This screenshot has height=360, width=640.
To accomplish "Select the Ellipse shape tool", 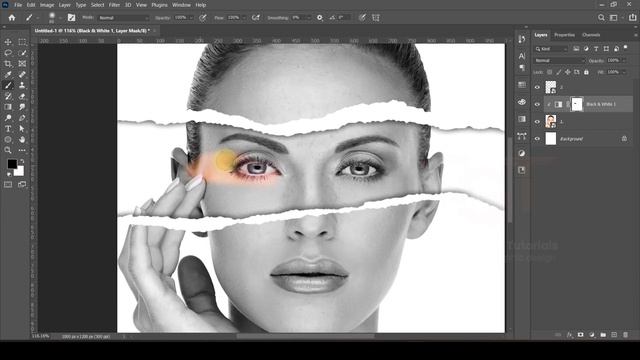I will coord(8,140).
